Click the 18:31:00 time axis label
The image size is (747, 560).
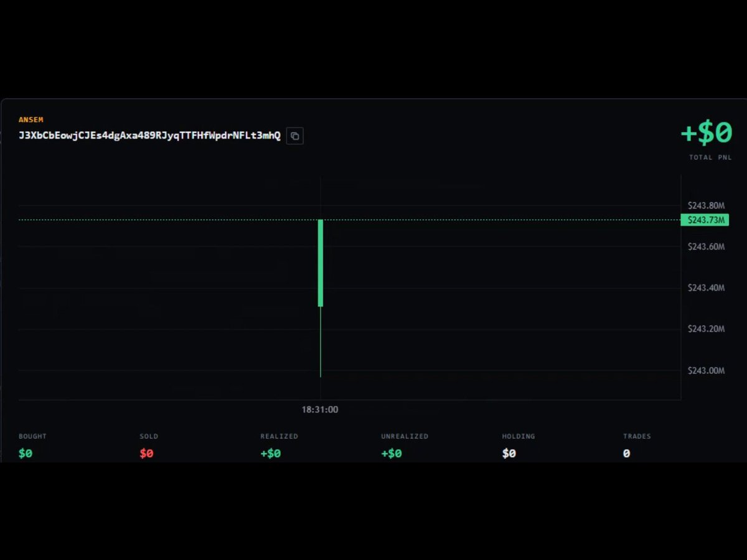point(320,409)
